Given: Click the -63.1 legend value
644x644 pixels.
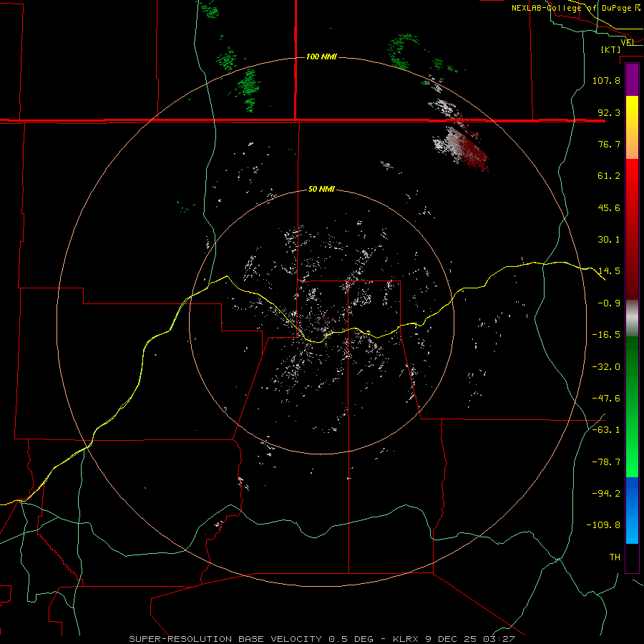Looking at the screenshot, I should coord(606,430).
